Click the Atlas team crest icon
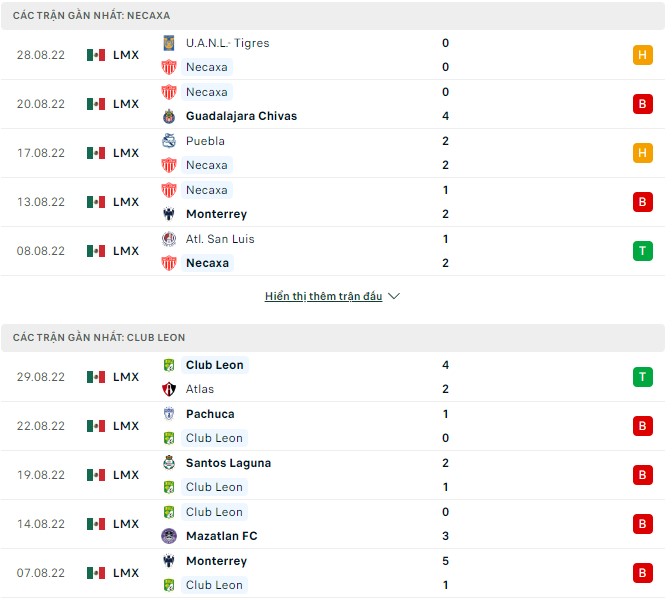 pyautogui.click(x=169, y=389)
